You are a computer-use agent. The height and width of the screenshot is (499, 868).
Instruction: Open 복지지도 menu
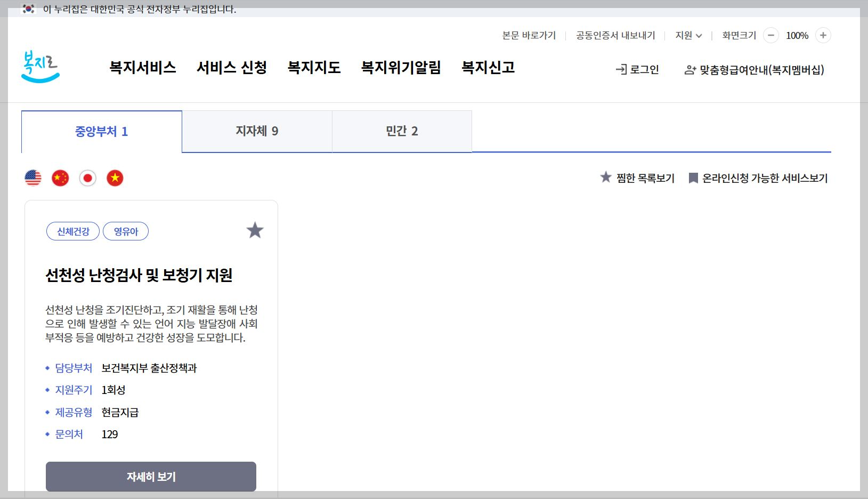pyautogui.click(x=314, y=68)
